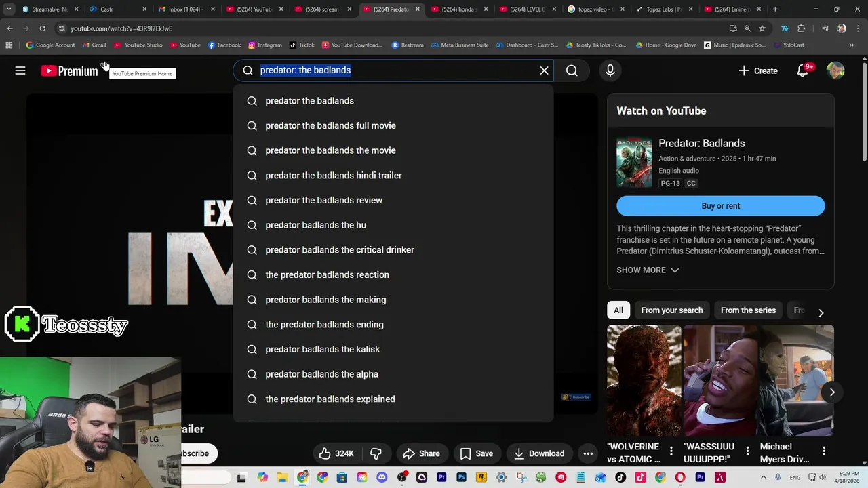Dislike the video
This screenshot has width=868, height=488.
[x=376, y=453]
